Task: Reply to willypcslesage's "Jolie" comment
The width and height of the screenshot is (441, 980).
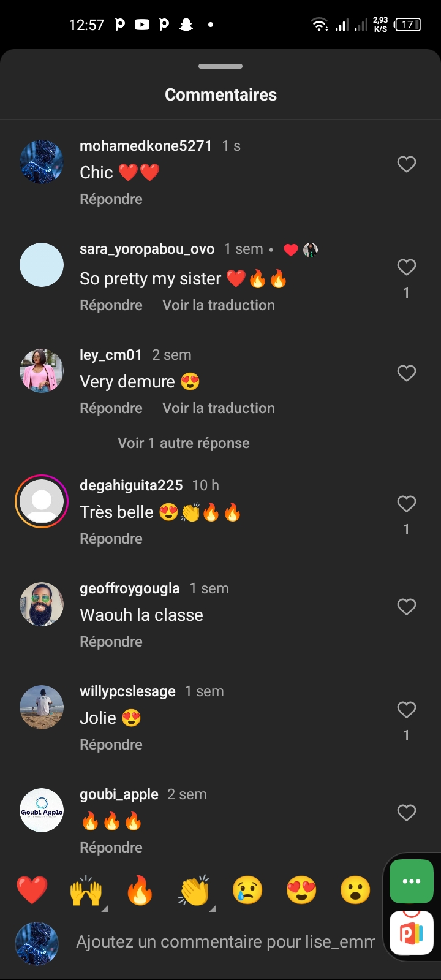Action: click(x=111, y=745)
